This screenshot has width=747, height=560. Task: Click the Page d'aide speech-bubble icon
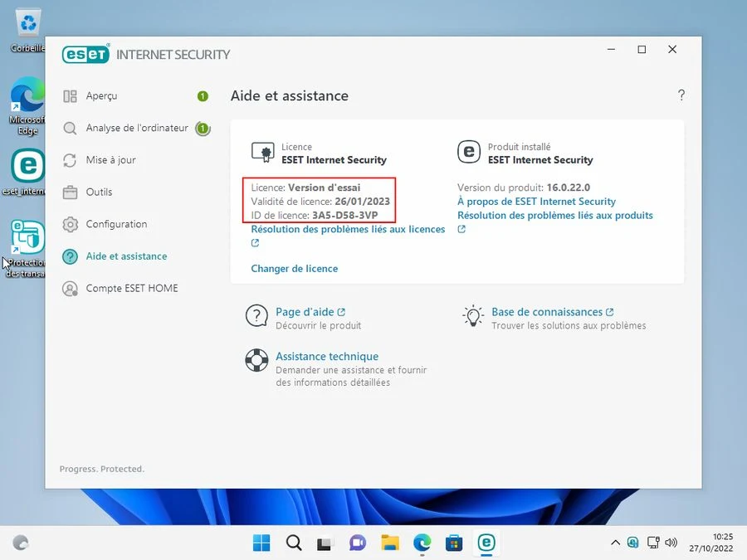point(256,316)
